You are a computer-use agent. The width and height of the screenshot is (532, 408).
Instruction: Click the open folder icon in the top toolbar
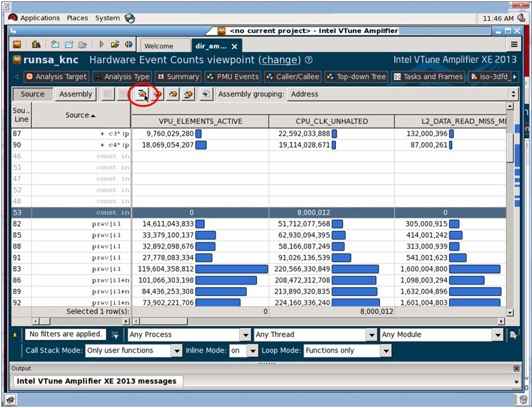115,45
